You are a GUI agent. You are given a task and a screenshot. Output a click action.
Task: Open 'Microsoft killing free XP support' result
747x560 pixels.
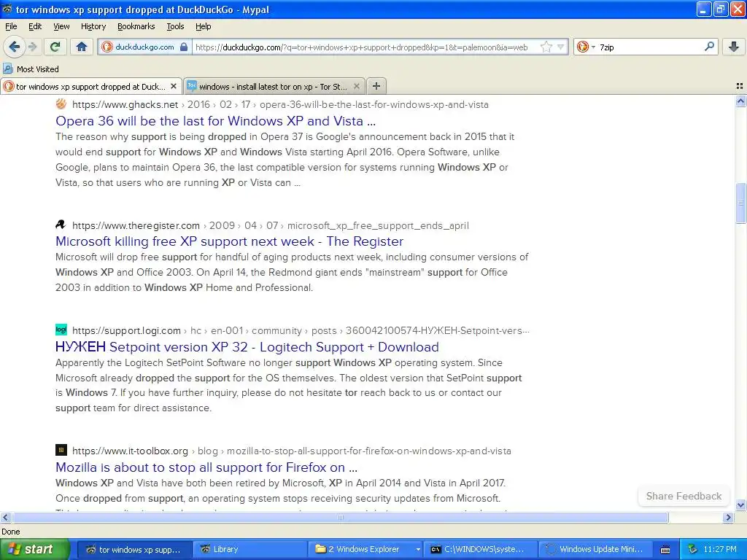(229, 241)
